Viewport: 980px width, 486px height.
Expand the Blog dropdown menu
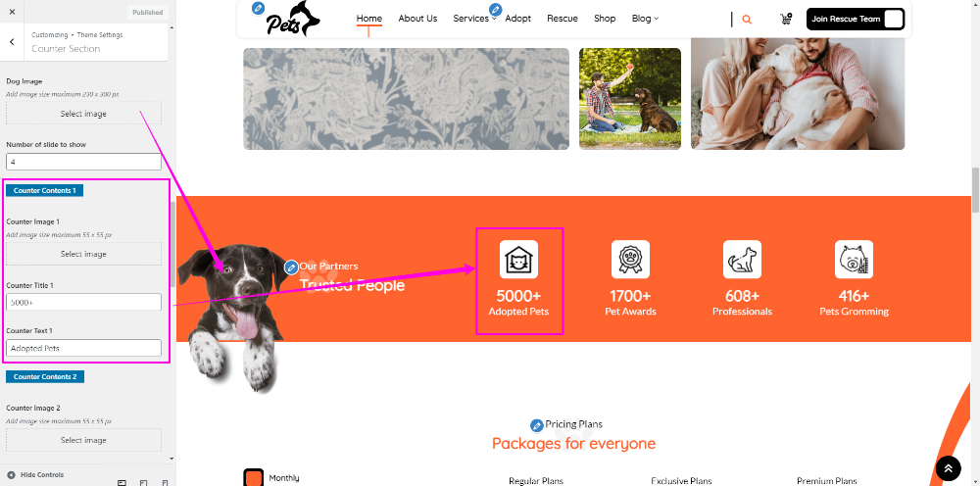[x=645, y=19]
